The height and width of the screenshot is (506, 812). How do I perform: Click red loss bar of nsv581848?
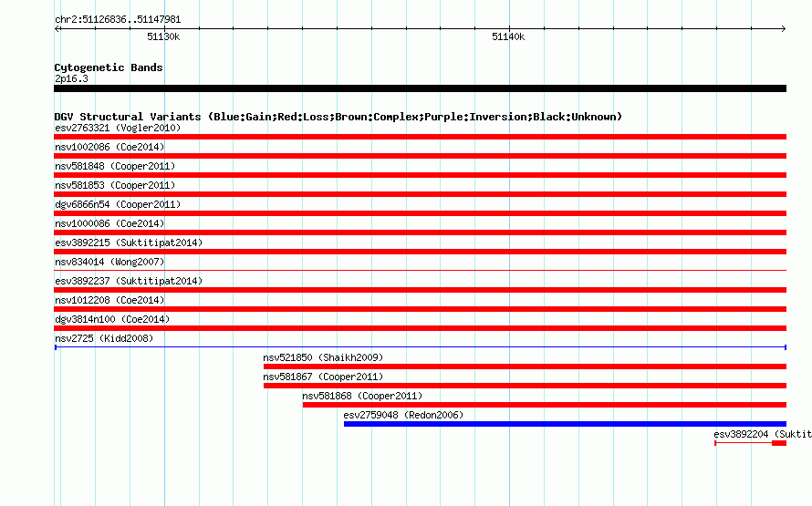tap(420, 175)
